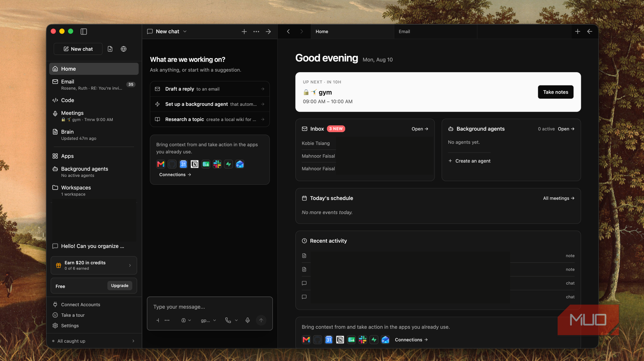
Task: Click the send arrow button in message box
Action: click(261, 320)
